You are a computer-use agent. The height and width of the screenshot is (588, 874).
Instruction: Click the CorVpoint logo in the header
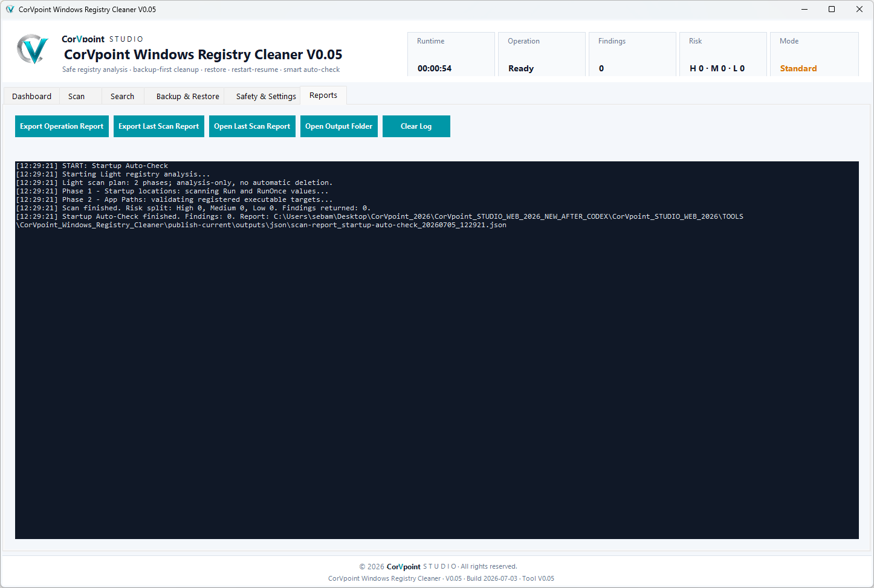(33, 50)
